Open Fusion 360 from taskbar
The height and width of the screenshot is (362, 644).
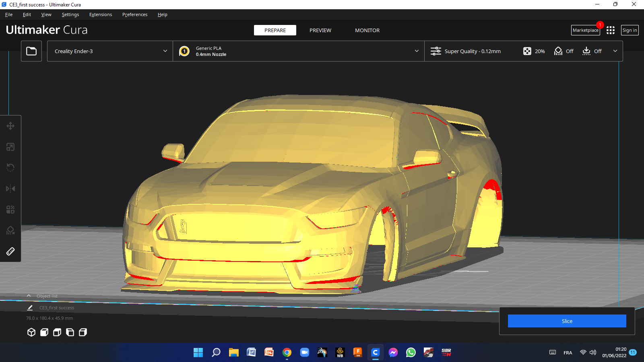tap(358, 353)
